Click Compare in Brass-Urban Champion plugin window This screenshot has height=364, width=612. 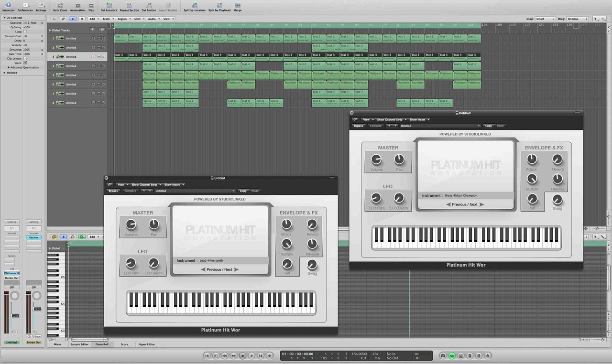click(x=376, y=126)
